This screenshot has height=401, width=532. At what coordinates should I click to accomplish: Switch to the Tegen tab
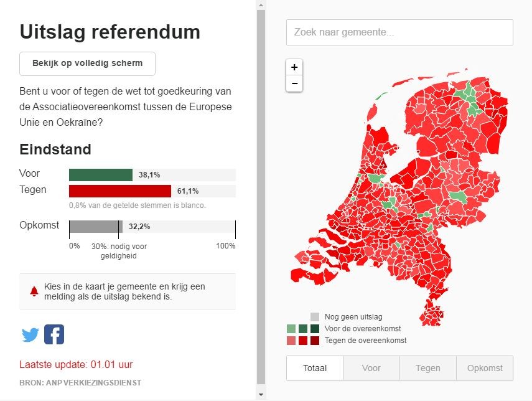(428, 368)
